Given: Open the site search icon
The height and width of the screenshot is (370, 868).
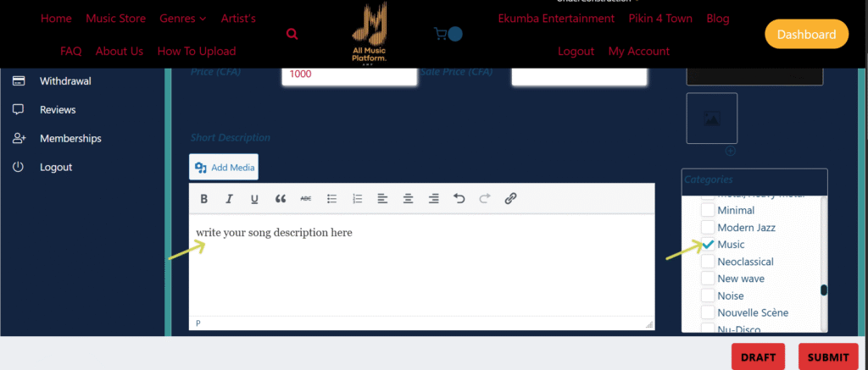Looking at the screenshot, I should 292,35.
